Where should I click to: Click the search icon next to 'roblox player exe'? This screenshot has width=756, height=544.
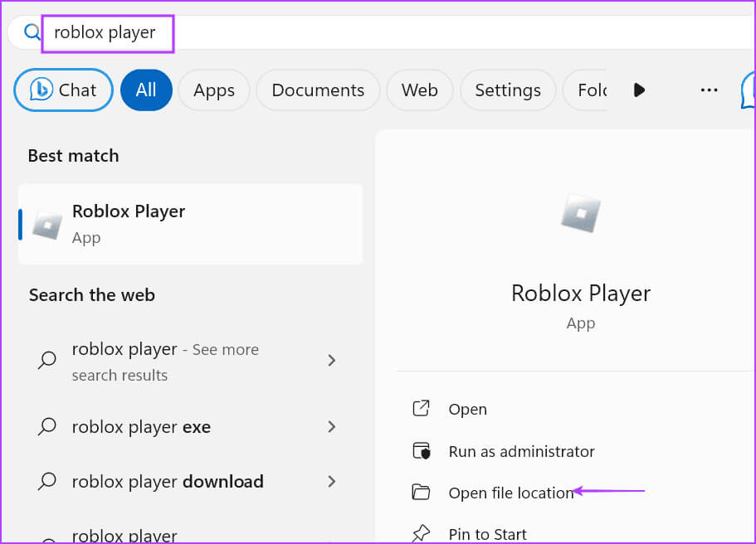[x=47, y=426]
